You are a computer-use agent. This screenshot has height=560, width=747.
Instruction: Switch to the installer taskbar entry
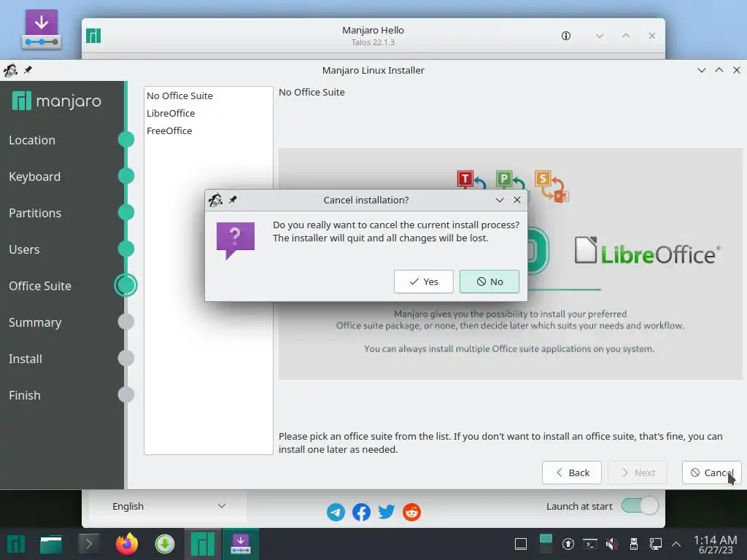pyautogui.click(x=241, y=544)
